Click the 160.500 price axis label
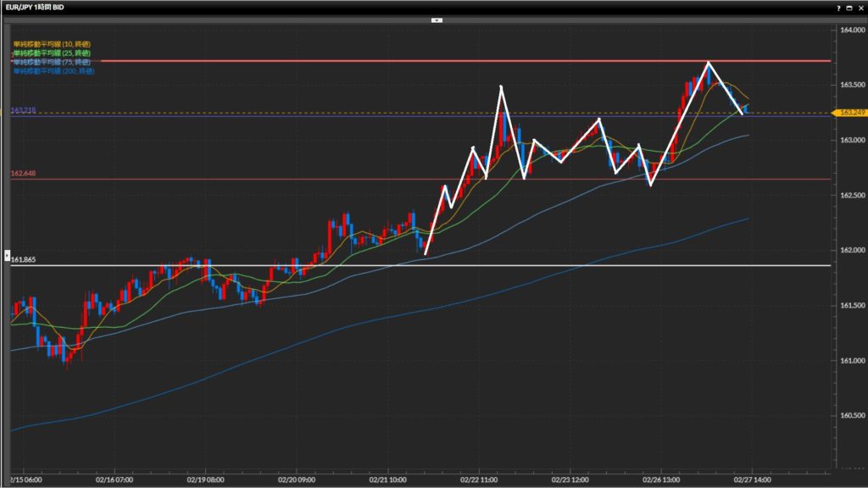Viewport: 868px width, 488px height. [x=850, y=416]
